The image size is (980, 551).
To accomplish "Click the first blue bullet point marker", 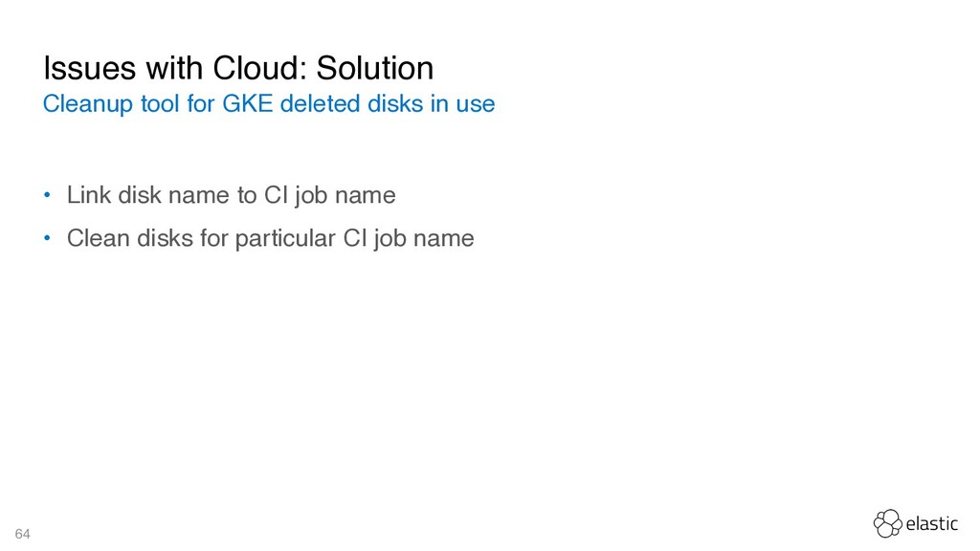I will coord(47,195).
